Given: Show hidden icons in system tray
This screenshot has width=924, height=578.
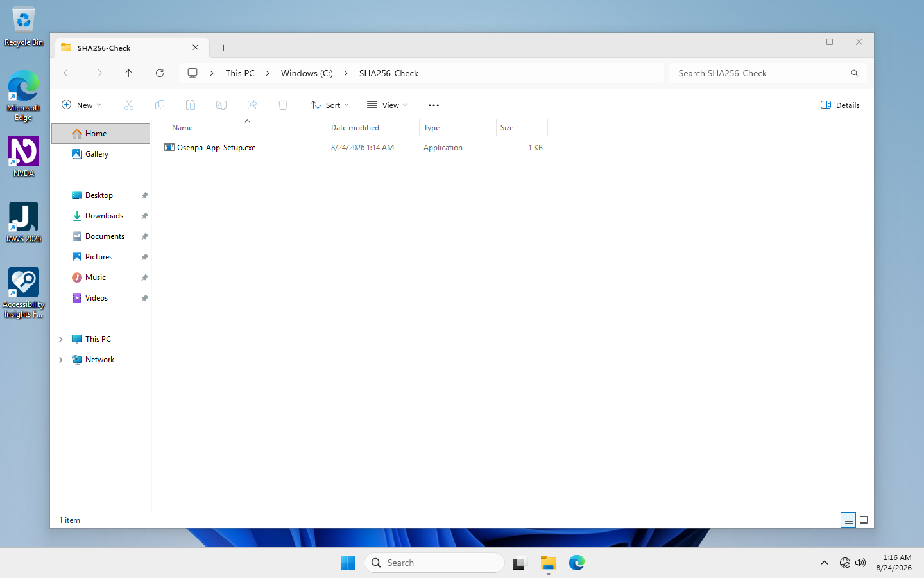Looking at the screenshot, I should (825, 563).
